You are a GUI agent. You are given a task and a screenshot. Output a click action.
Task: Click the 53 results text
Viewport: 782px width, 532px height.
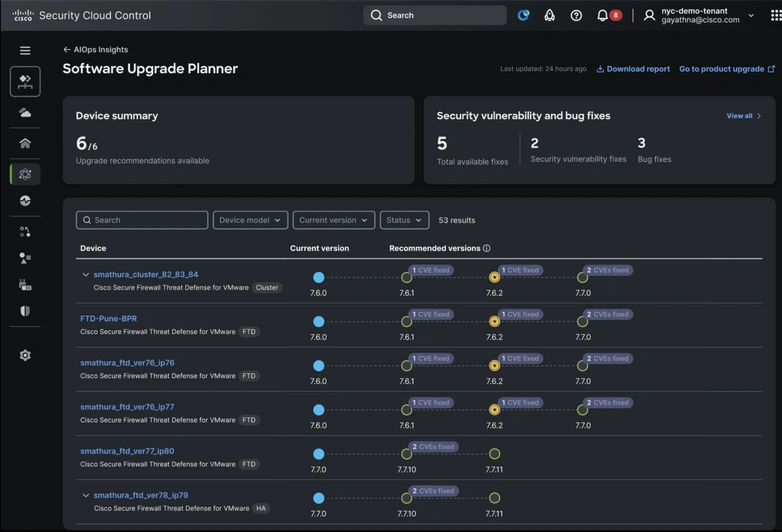457,220
